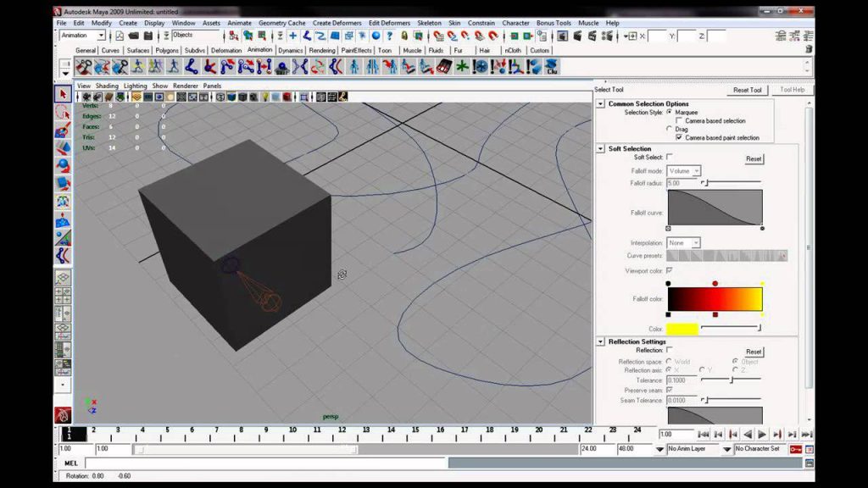Select the arrow Select tool in toolbox
Image resolution: width=868 pixels, height=488 pixels.
63,95
